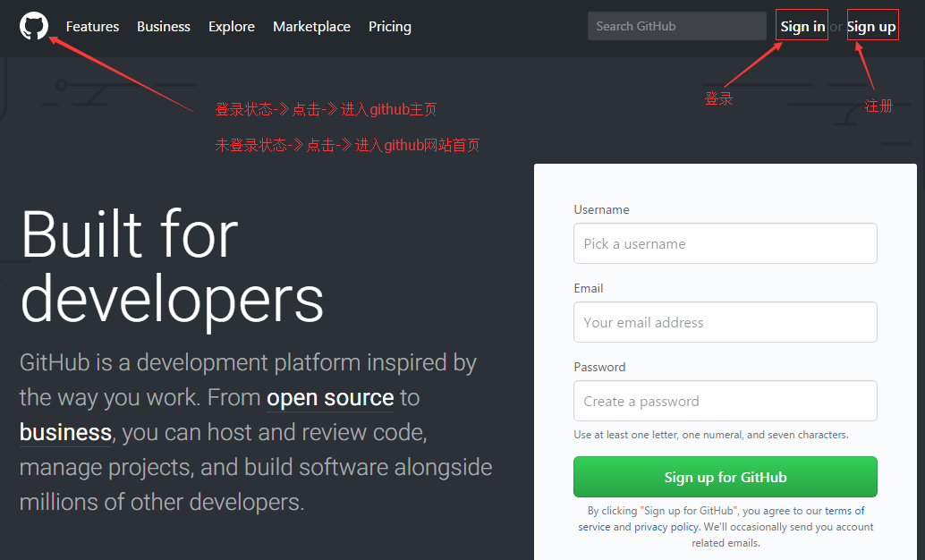The image size is (925, 560).
Task: Click the GitHub Octocat logo
Action: (34, 27)
